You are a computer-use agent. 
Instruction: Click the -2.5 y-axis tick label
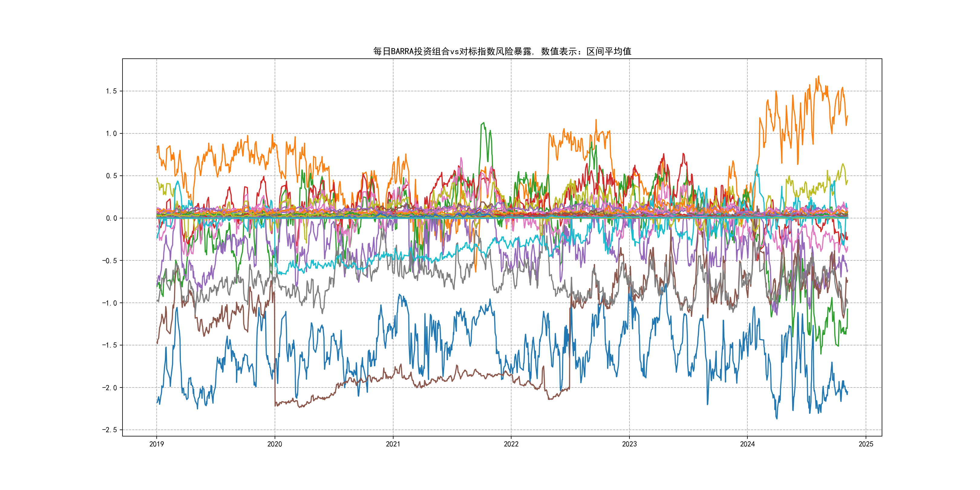[109, 430]
